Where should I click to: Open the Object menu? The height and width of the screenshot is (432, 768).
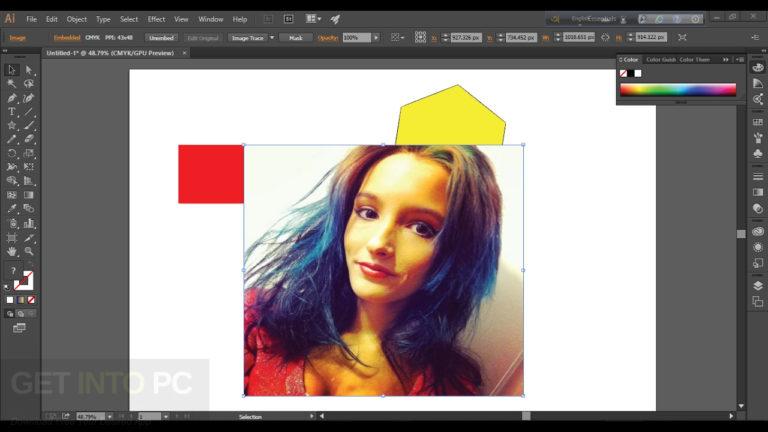[x=76, y=19]
